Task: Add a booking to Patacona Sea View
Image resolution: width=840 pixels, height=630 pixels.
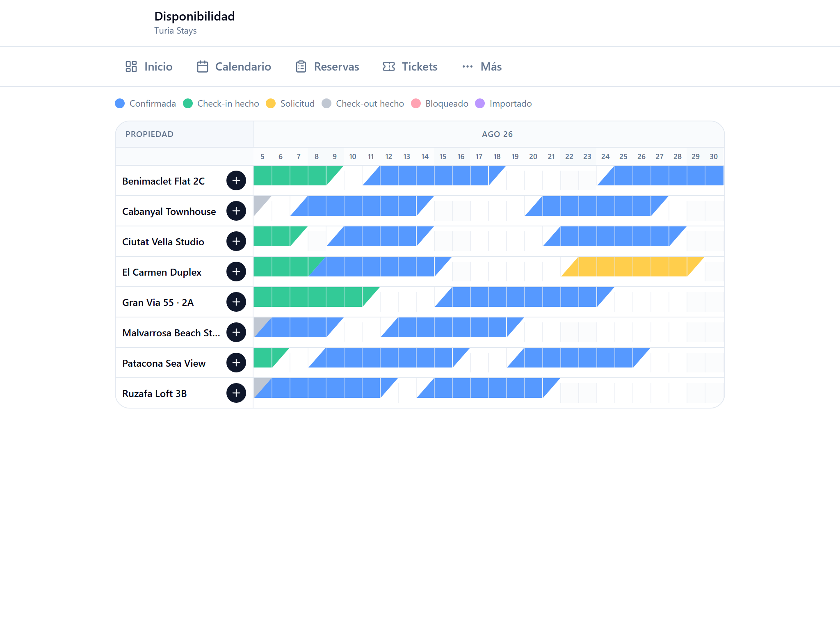Action: point(236,363)
